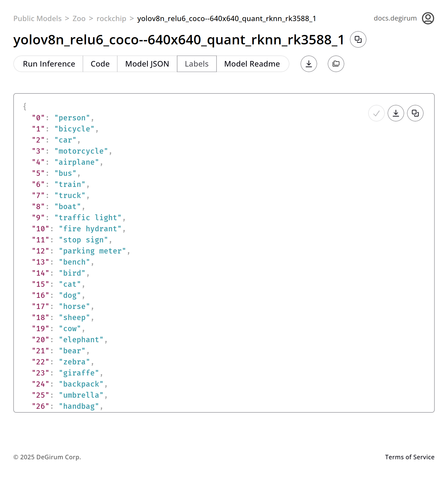Viewport: 448px width, 482px height.
Task: Open the user account profile icon
Action: (x=428, y=18)
